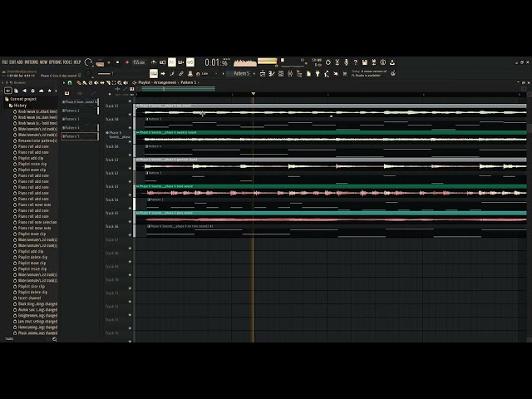Click the shopping cart content library icon

345,73
